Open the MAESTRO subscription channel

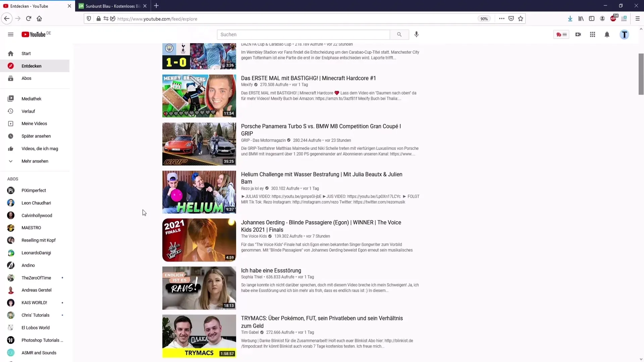35,228
